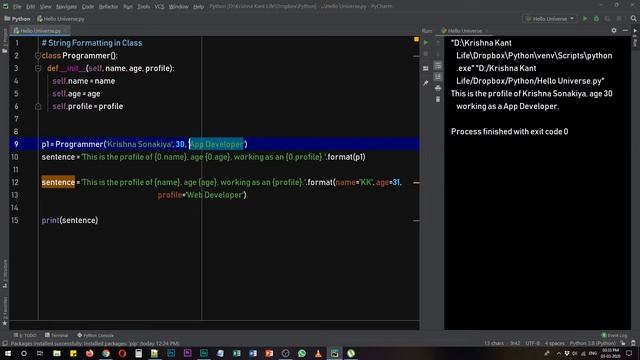This screenshot has height=360, width=640.
Task: Pin the Run tab
Action: 426,83
